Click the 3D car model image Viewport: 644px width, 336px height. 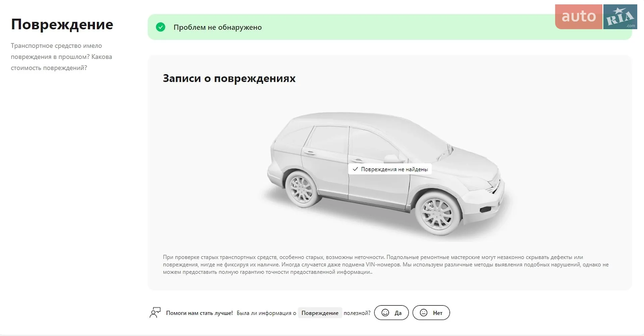coord(386,174)
